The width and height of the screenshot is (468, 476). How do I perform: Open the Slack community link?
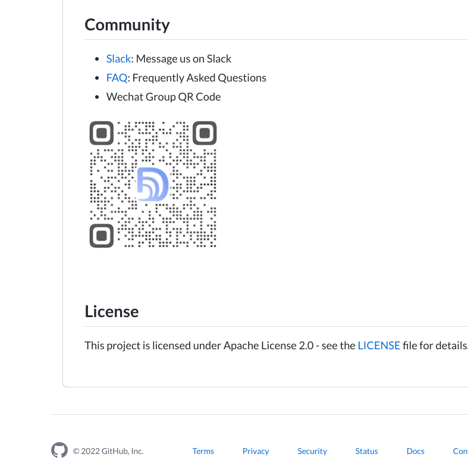point(118,58)
